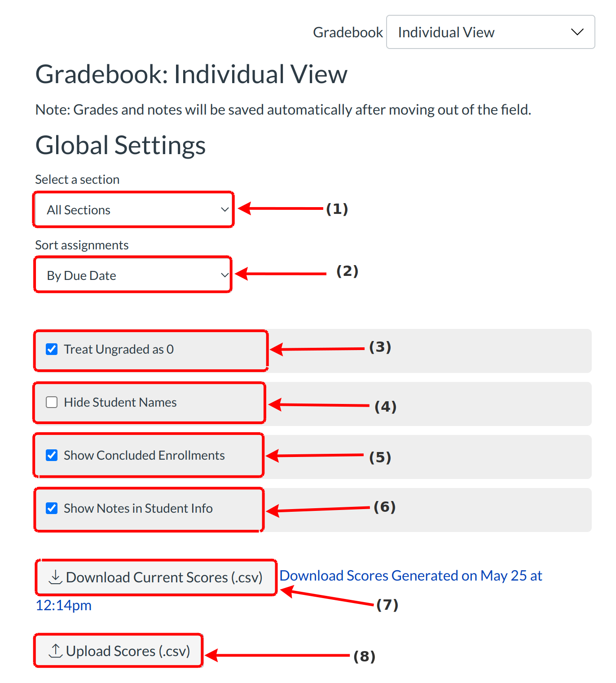Enable Hide Student Names checkbox
616x683 pixels.
pos(52,402)
